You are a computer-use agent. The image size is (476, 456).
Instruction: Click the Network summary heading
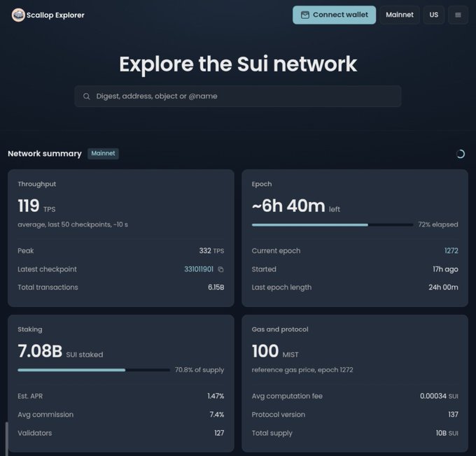[x=45, y=154]
